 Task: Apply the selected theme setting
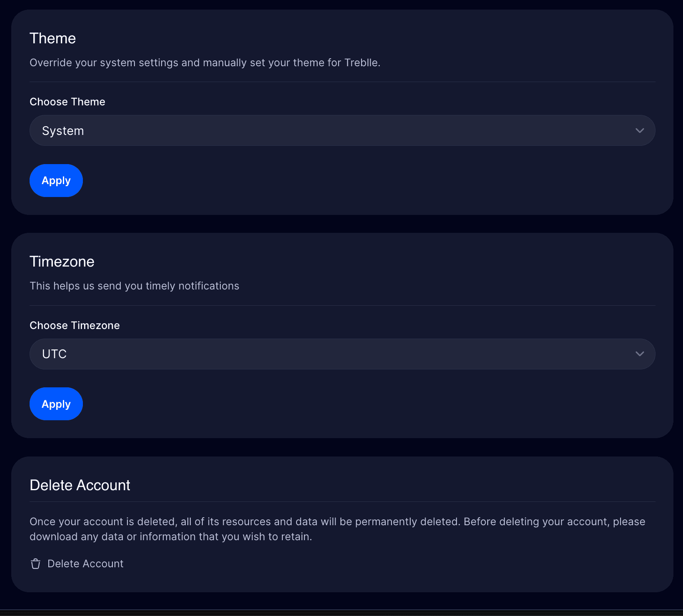(56, 180)
